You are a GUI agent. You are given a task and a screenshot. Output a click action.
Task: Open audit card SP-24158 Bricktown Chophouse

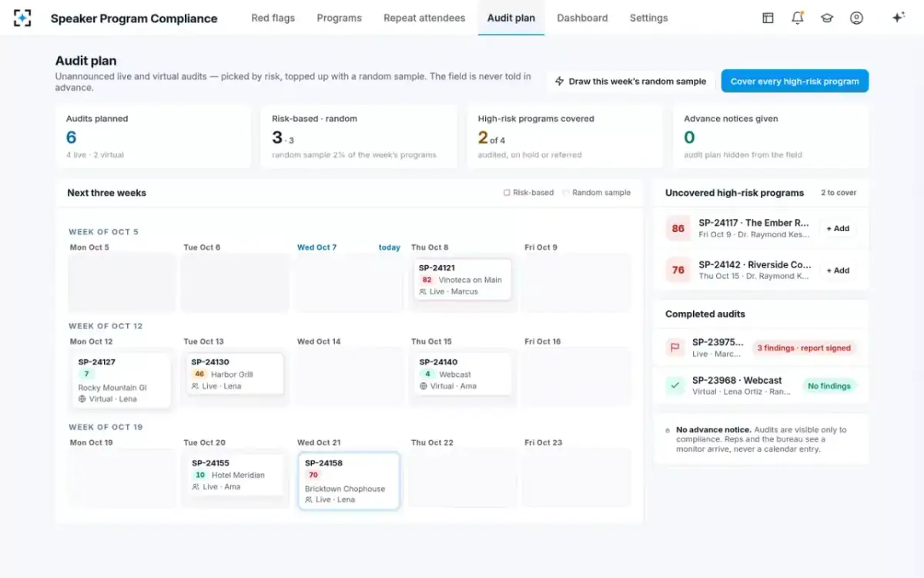349,481
